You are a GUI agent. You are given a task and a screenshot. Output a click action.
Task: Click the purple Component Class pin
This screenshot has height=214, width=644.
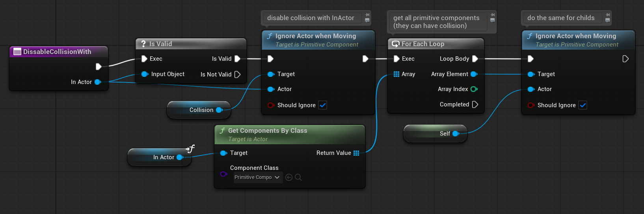pos(223,174)
